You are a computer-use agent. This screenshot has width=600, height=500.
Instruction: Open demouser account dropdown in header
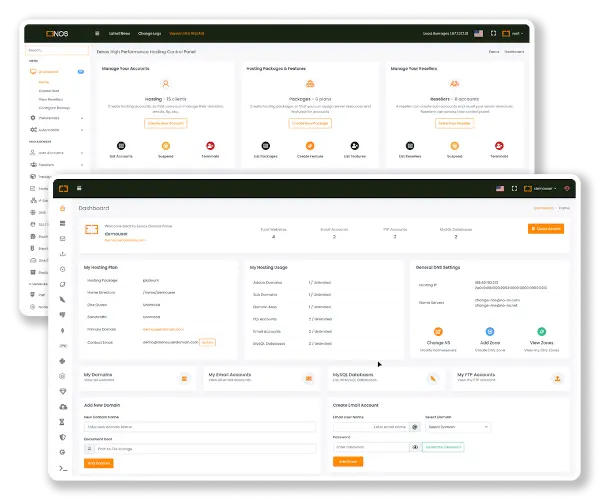[x=540, y=189]
